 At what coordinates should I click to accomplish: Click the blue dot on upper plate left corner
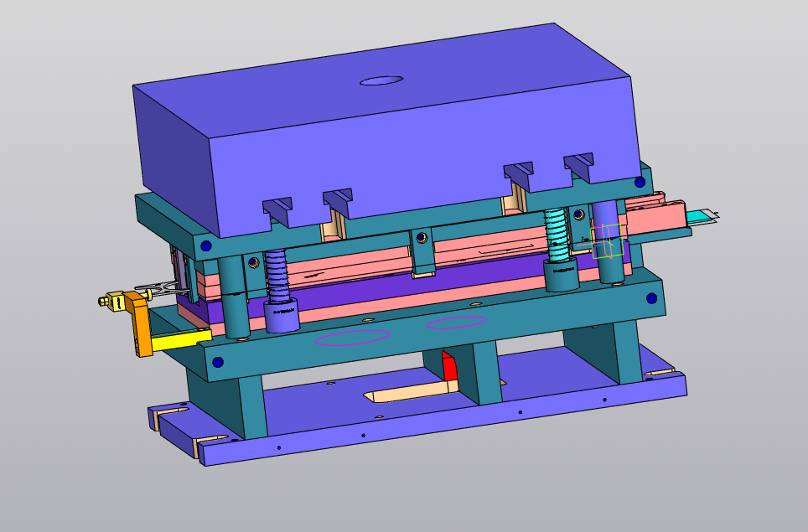[x=205, y=246]
